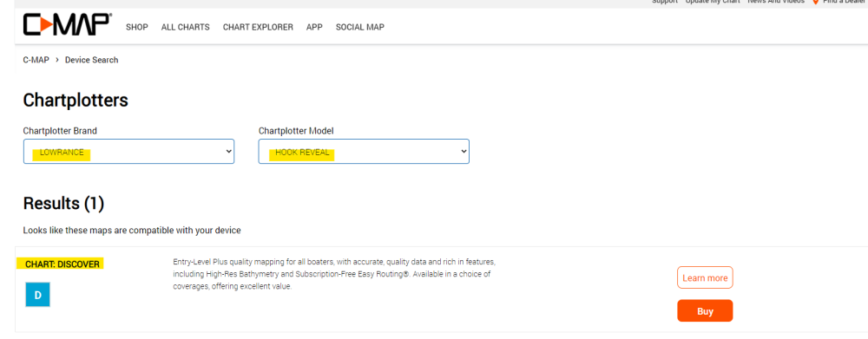This screenshot has width=868, height=339.
Task: Click the Find a Dealer link text
Action: click(x=845, y=3)
